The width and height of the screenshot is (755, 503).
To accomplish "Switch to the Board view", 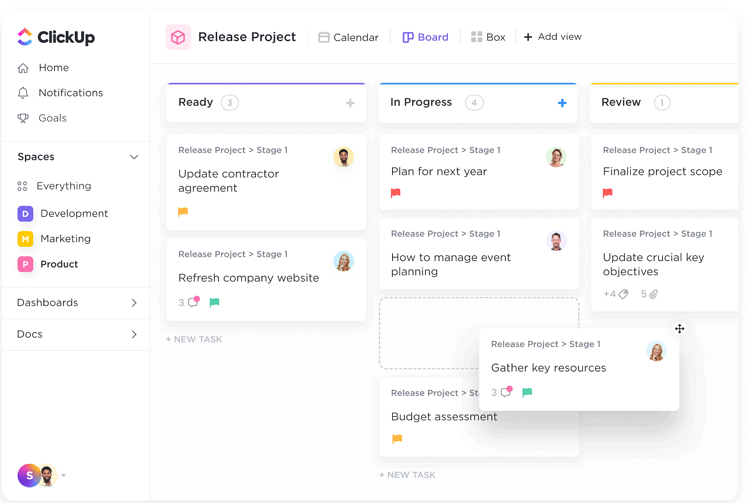I will [x=425, y=37].
